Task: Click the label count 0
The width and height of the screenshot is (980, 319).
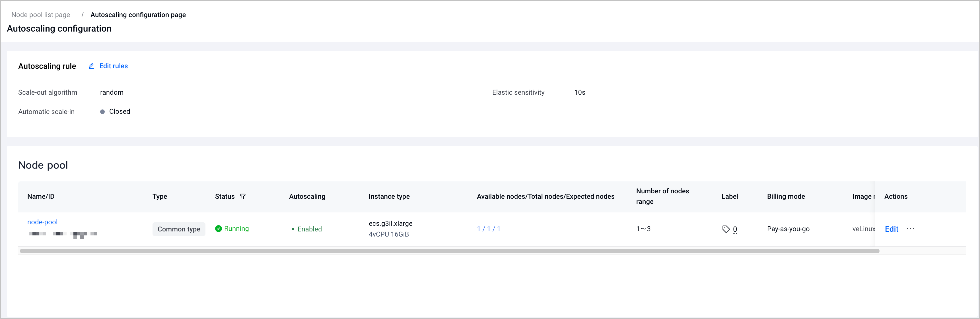Action: click(x=735, y=229)
